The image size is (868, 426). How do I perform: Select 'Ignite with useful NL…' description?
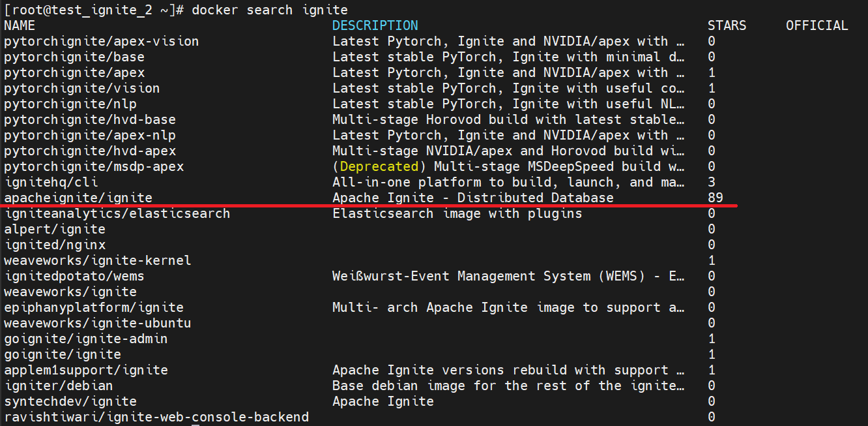[x=509, y=104]
